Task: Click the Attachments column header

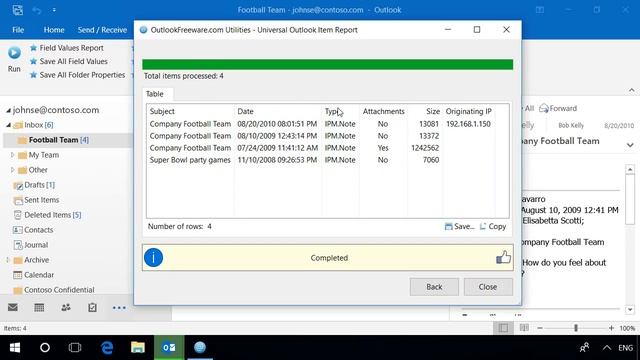Action: point(383,111)
